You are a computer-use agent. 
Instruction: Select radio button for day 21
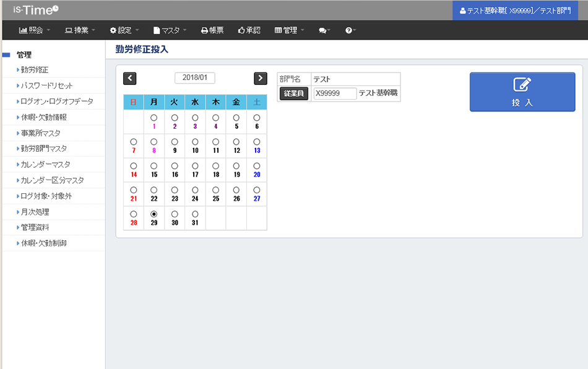[x=134, y=189]
